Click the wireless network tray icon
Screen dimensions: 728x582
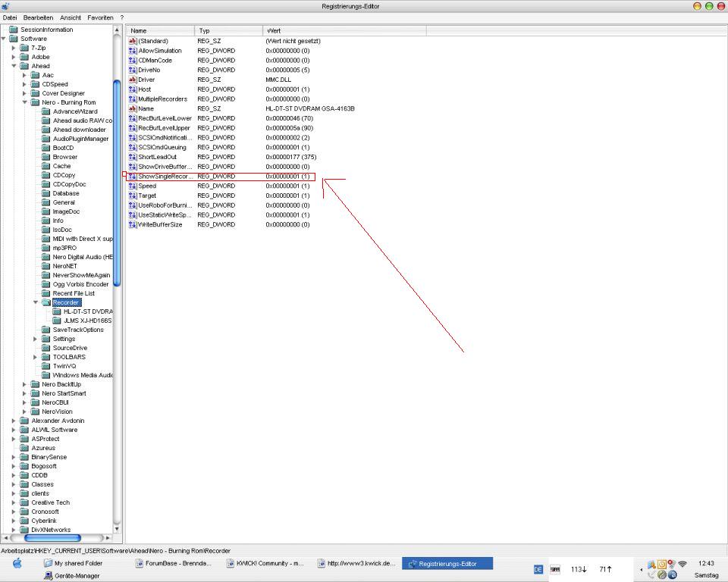click(682, 564)
